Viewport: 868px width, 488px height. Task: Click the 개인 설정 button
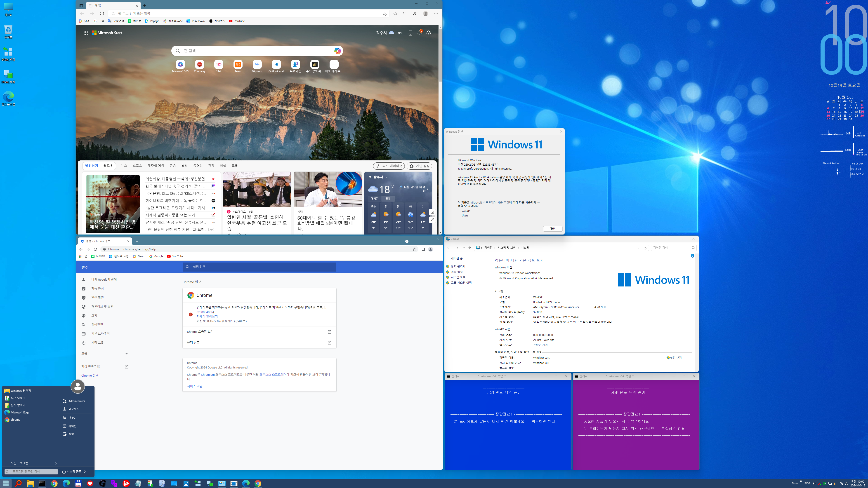tap(419, 166)
